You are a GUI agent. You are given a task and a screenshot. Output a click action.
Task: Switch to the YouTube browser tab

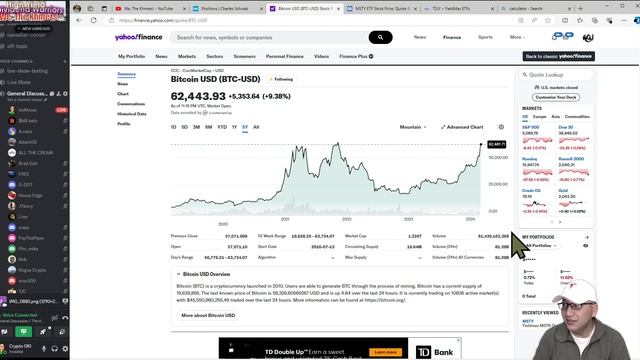(149, 8)
